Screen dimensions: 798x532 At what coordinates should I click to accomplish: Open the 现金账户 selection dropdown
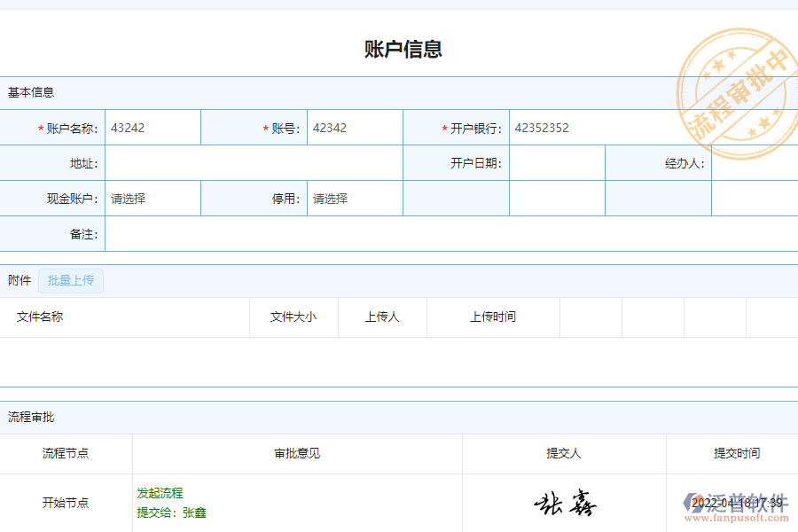point(153,198)
